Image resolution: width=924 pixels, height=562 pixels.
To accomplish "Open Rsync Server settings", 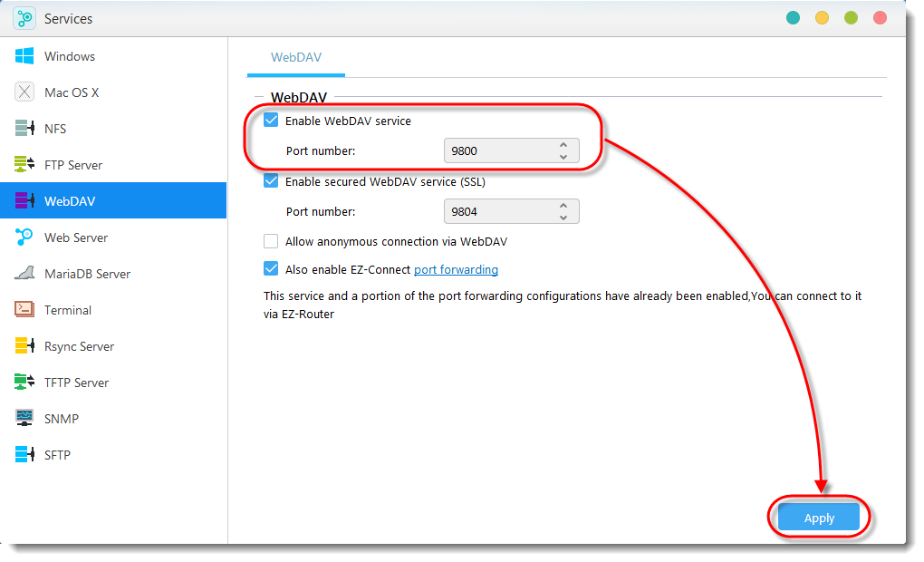I will point(27,345).
